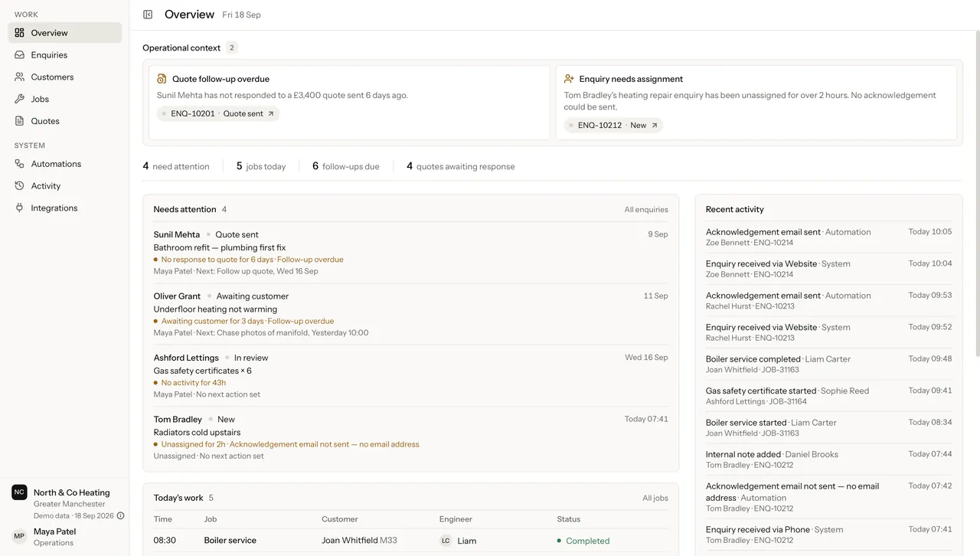Open 'Gas safety certificate started' activity entry
The width and height of the screenshot is (980, 556).
point(828,396)
